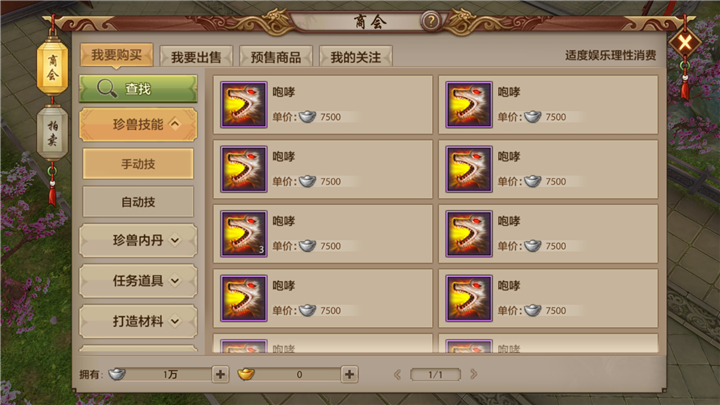Click the first 咆哮 skill icon top-left
This screenshot has width=720, height=405.
pyautogui.click(x=243, y=105)
